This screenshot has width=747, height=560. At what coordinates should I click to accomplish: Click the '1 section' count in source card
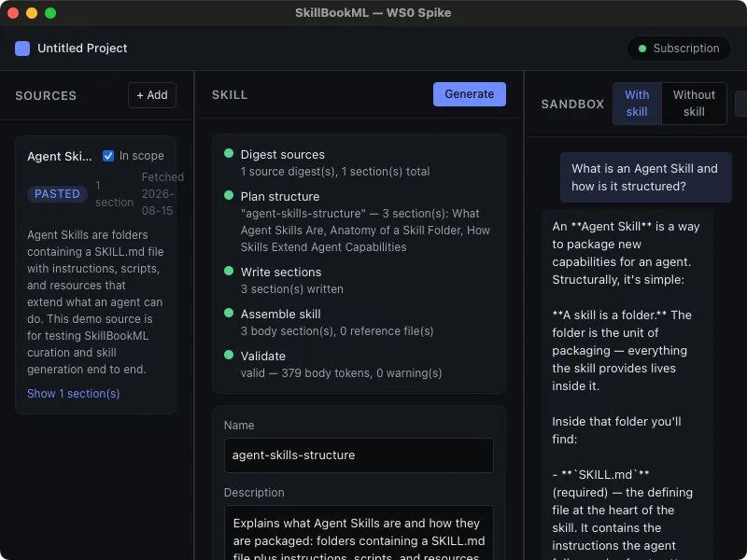pyautogui.click(x=114, y=194)
